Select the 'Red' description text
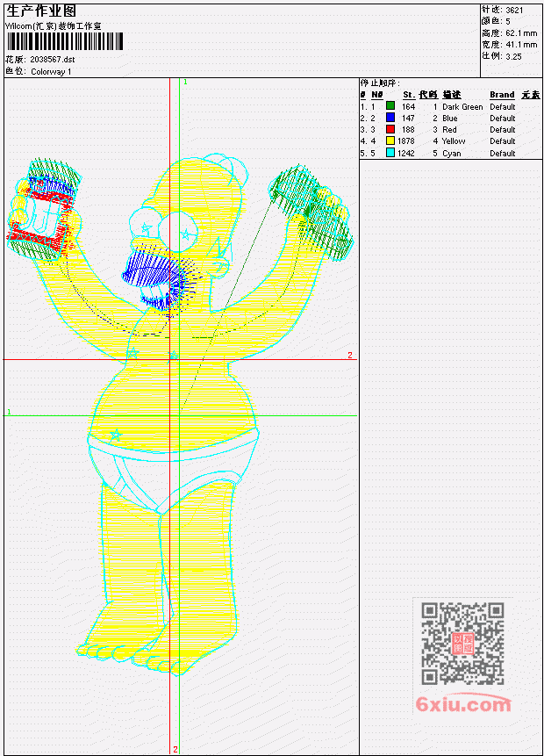Viewport: 544px width, 756px height. coord(449,130)
